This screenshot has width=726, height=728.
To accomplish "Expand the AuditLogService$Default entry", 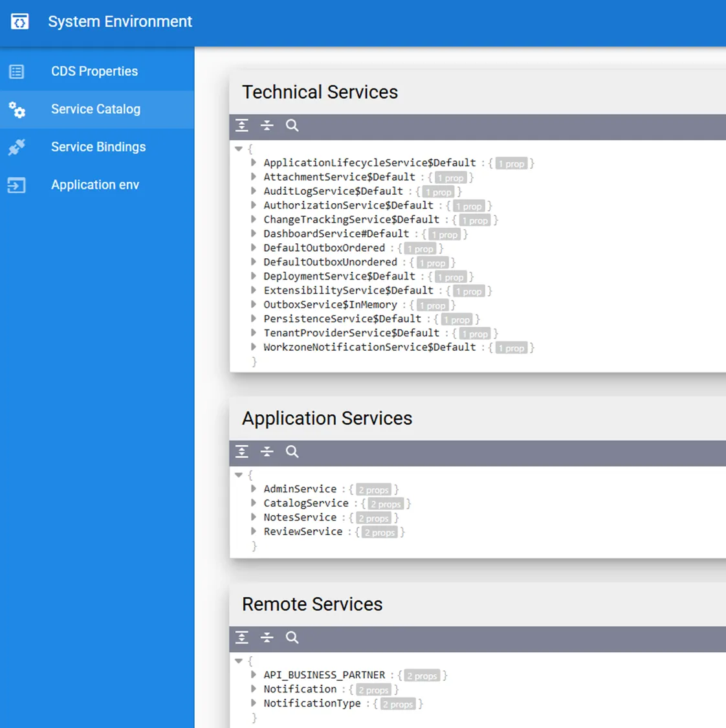I will click(253, 191).
